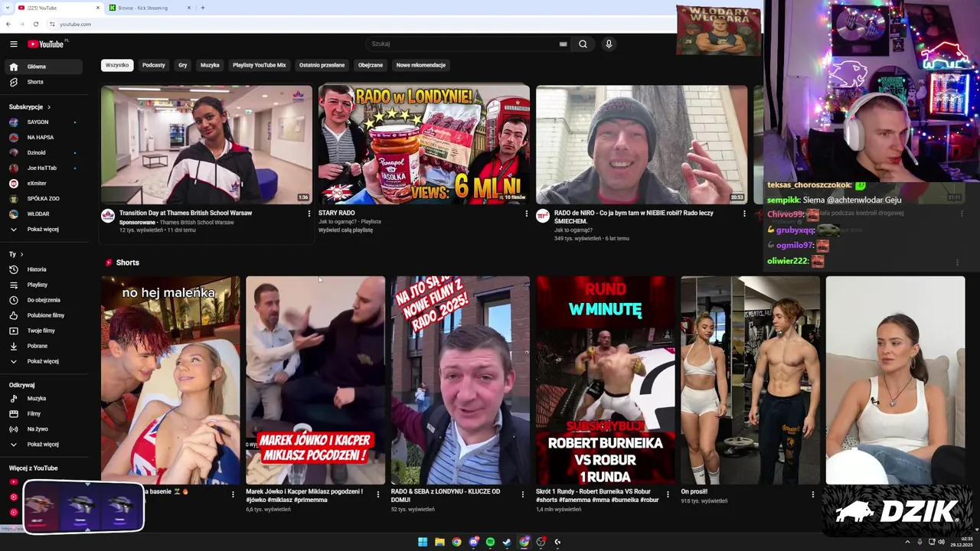Open the on-screen keyboard icon in search box

tap(563, 44)
